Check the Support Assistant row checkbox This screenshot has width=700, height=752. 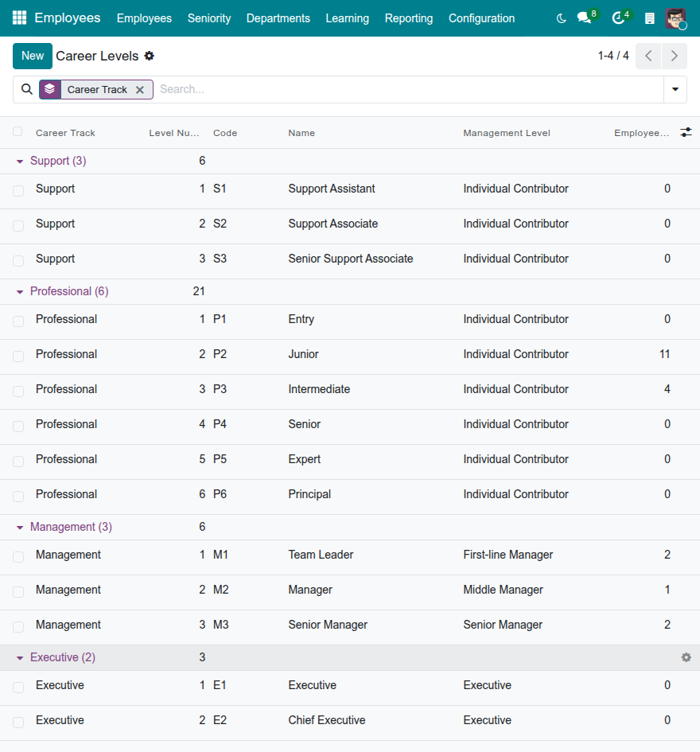click(x=18, y=191)
